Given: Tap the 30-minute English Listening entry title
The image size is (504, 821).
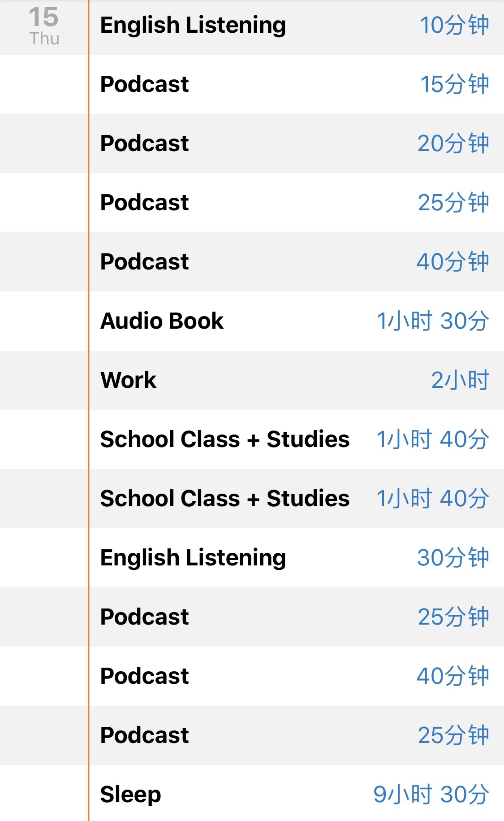Looking at the screenshot, I should click(x=193, y=558).
